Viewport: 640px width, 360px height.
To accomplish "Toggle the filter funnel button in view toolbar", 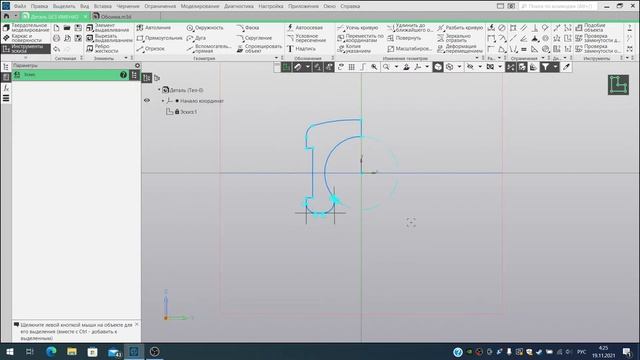I will click(x=545, y=67).
